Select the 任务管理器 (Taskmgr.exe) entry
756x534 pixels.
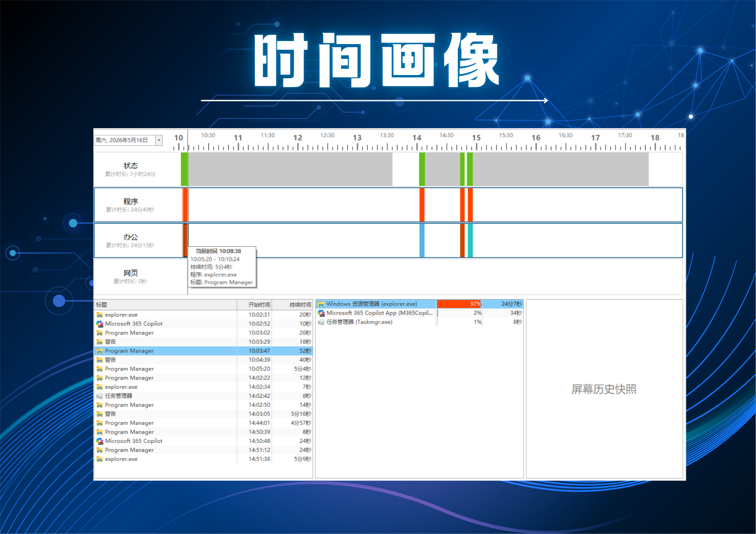pos(420,322)
